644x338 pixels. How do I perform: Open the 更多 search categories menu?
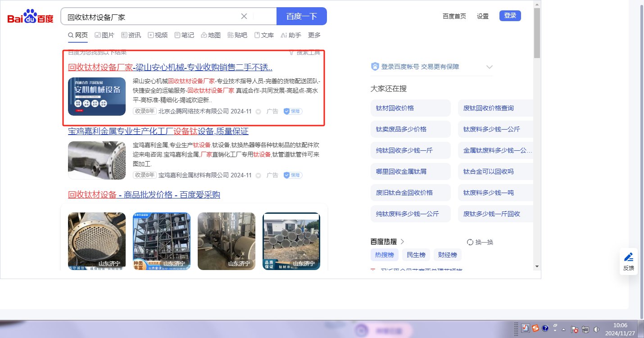click(x=314, y=35)
